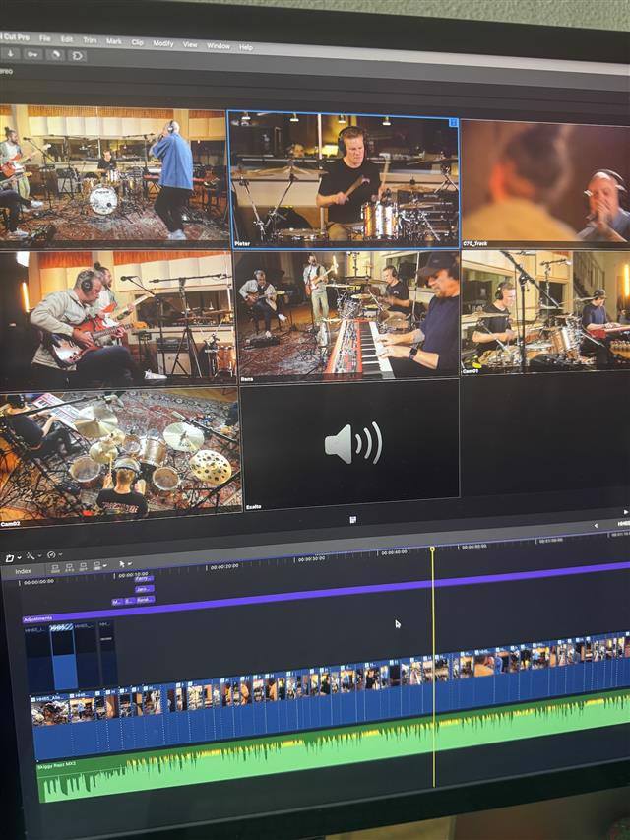The image size is (630, 840).
Task: Open the Edit menu
Action: tap(67, 39)
